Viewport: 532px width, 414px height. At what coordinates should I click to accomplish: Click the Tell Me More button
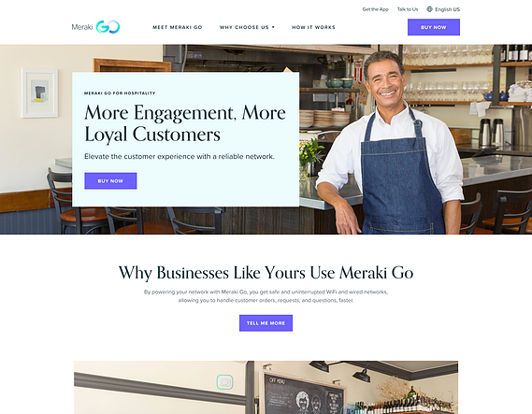click(266, 323)
